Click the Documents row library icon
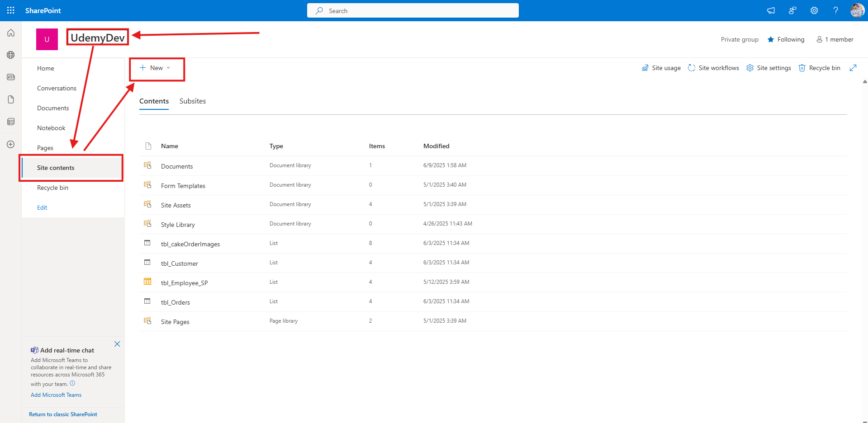Image resolution: width=868 pixels, height=423 pixels. [x=147, y=165]
